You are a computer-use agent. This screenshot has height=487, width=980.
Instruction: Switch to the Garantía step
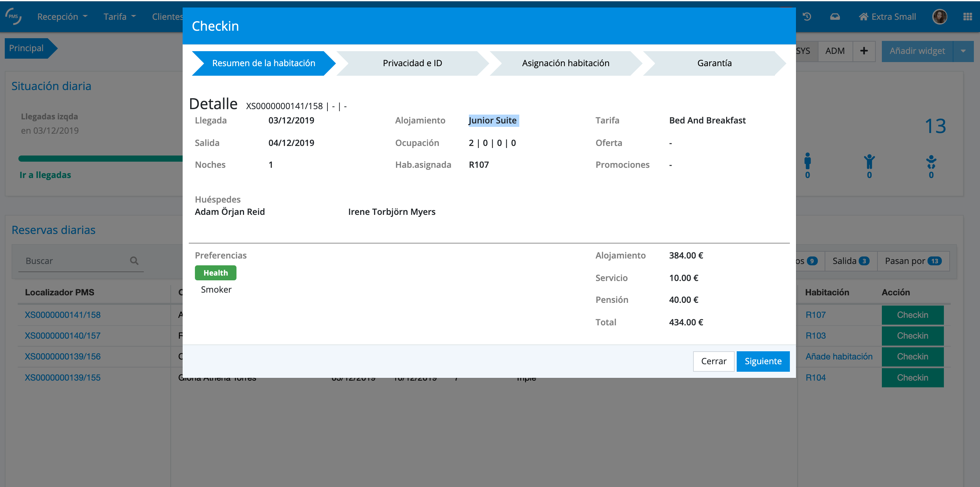(714, 63)
